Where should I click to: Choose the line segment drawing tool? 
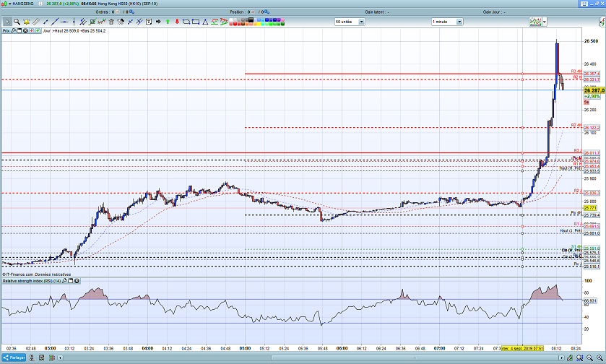(x=46, y=22)
